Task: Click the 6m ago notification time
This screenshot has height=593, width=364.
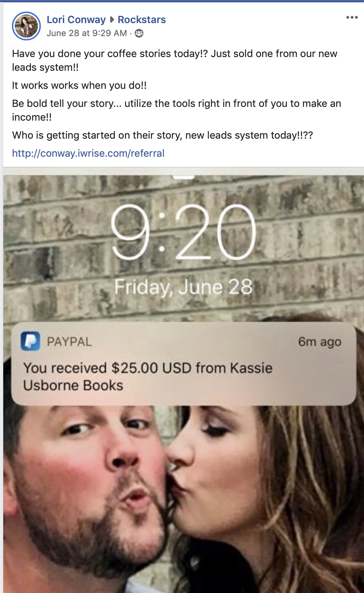Action: [x=320, y=342]
